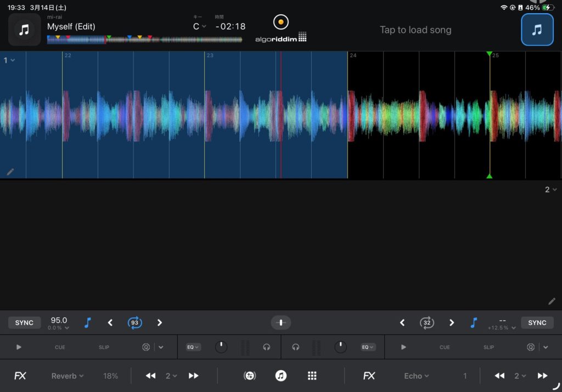The height and width of the screenshot is (392, 562).
Task: Click the crossfader handle in the center
Action: click(281, 323)
